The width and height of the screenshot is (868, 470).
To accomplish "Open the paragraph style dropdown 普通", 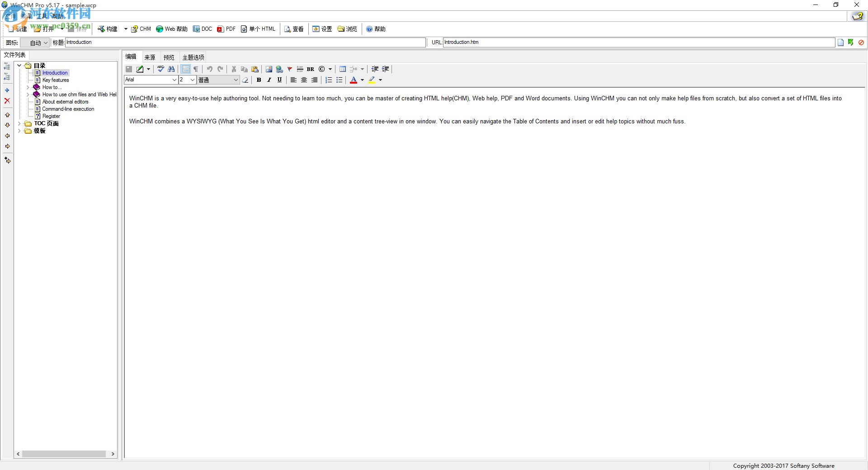I will 218,80.
